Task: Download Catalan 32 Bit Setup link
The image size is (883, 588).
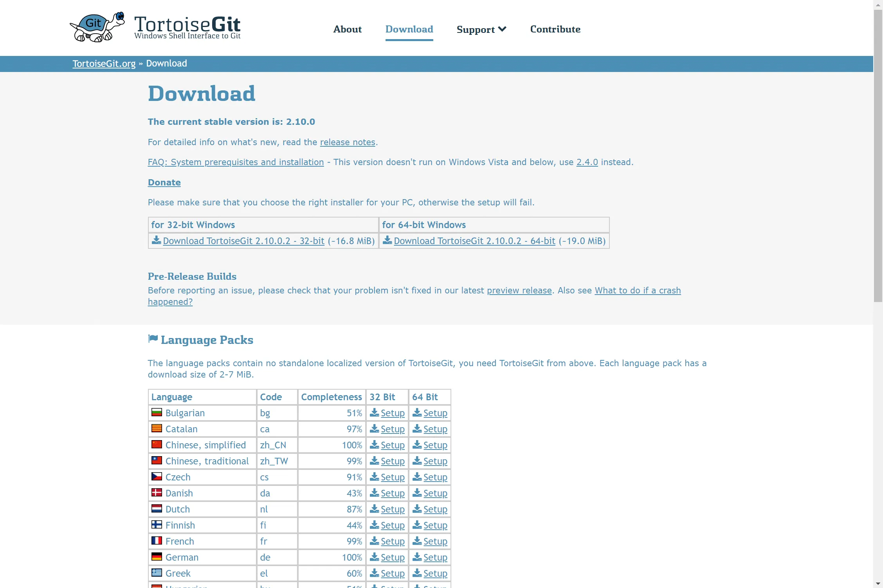Action: tap(393, 429)
